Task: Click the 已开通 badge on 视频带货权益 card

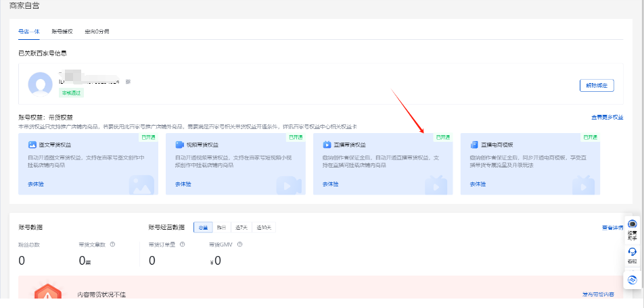Action: (296, 137)
